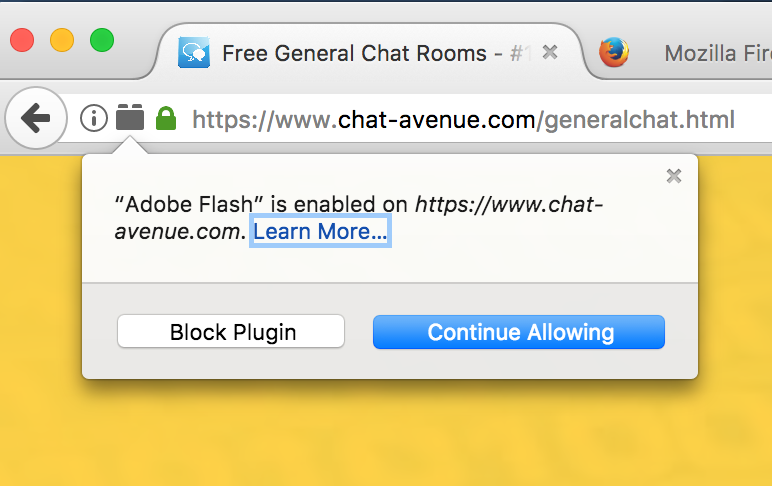Minimize the window with the yellow button
Image resolution: width=772 pixels, height=486 pixels.
(x=62, y=40)
